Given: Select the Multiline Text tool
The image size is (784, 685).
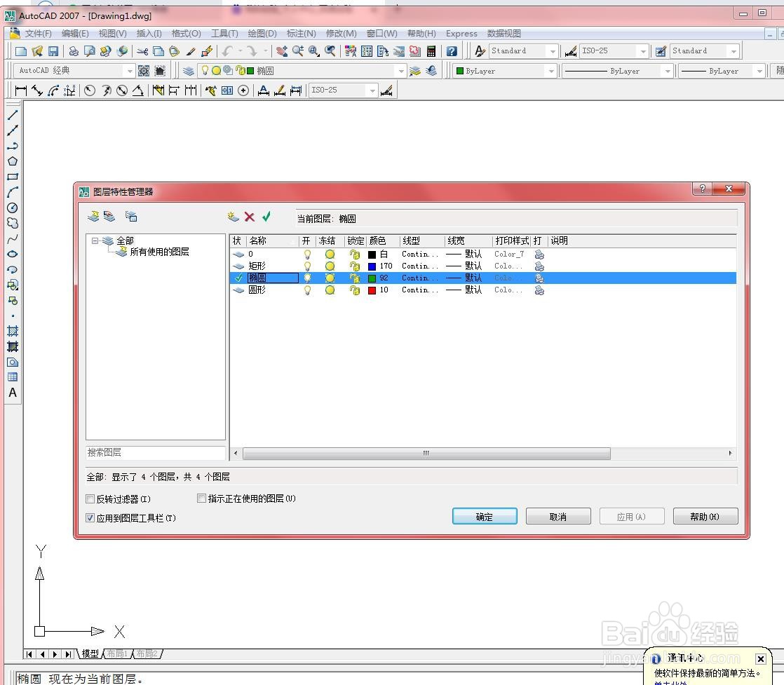Looking at the screenshot, I should (13, 393).
